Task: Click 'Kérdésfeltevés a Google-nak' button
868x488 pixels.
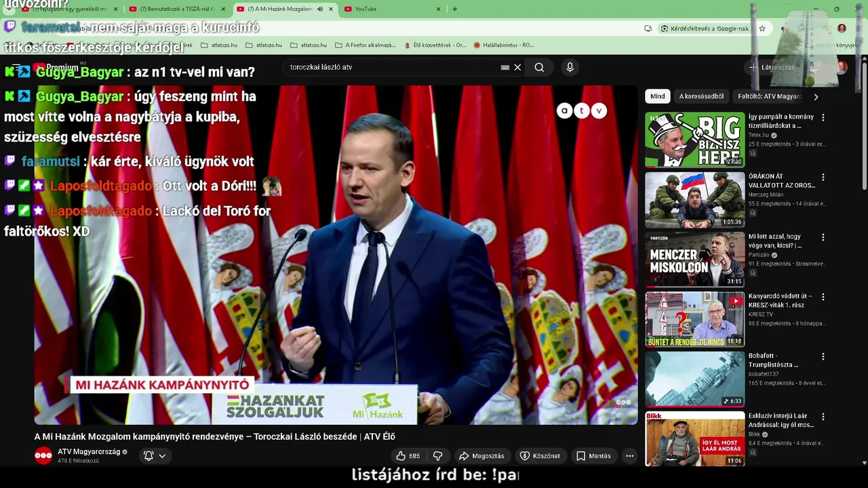Action: pos(704,28)
